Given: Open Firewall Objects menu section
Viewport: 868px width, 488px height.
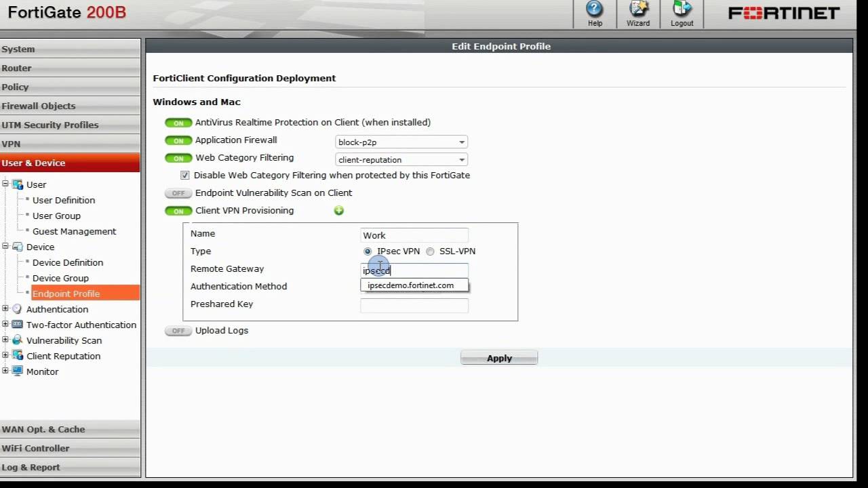Looking at the screenshot, I should [x=70, y=106].
